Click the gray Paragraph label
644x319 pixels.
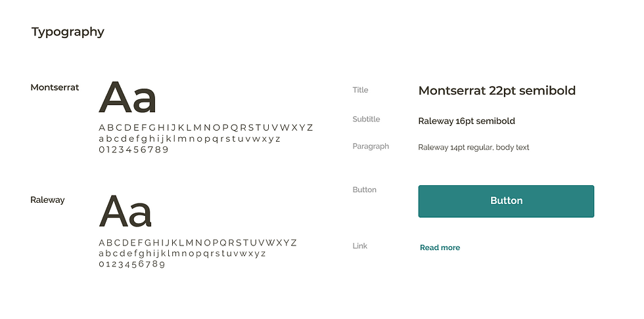(x=371, y=146)
